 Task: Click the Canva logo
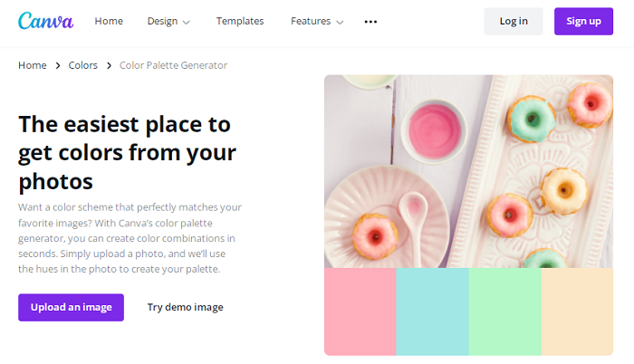coord(45,21)
